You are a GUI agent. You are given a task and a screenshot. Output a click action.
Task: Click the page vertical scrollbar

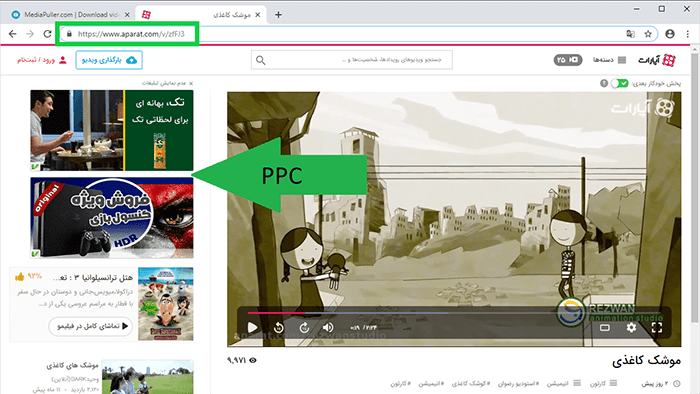[695, 187]
